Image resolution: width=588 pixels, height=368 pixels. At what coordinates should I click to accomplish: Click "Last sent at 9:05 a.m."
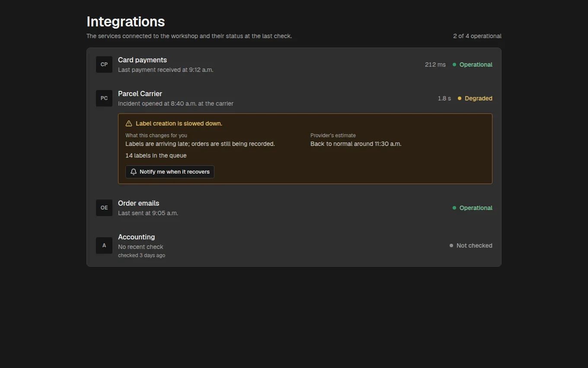148,213
